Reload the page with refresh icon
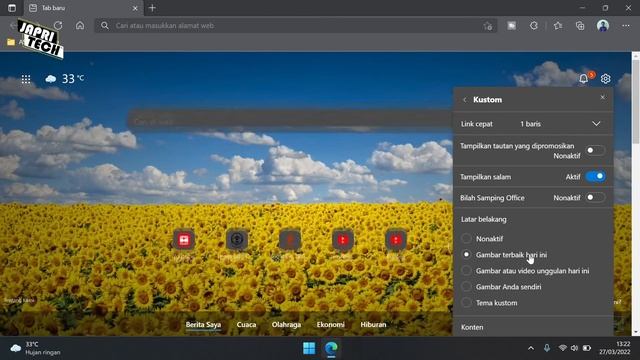The width and height of the screenshot is (640, 360). click(x=58, y=25)
